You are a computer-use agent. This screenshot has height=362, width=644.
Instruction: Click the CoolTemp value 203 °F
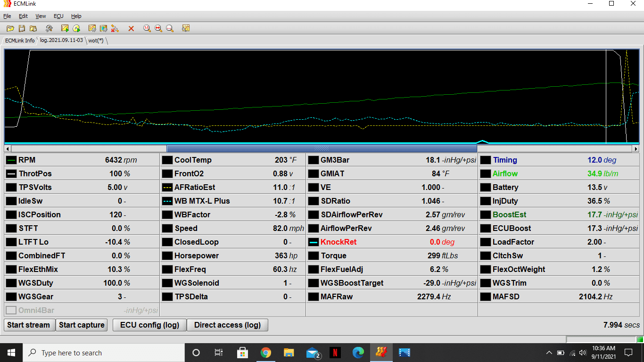[x=286, y=160]
